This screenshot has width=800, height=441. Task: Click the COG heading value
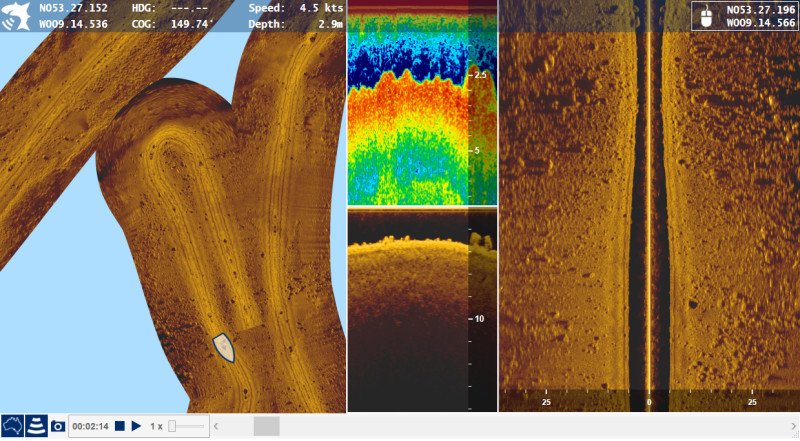[192, 22]
